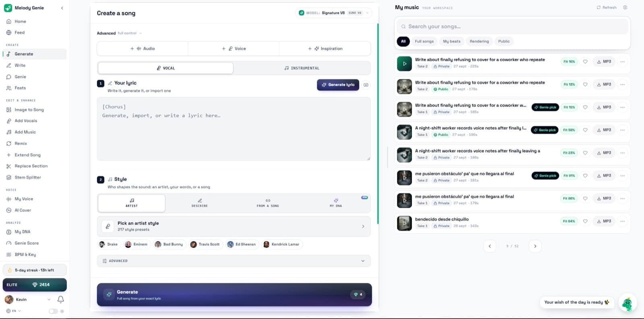The height and width of the screenshot is (319, 644).
Task: Toggle the dark mode switch
Action: point(53,311)
